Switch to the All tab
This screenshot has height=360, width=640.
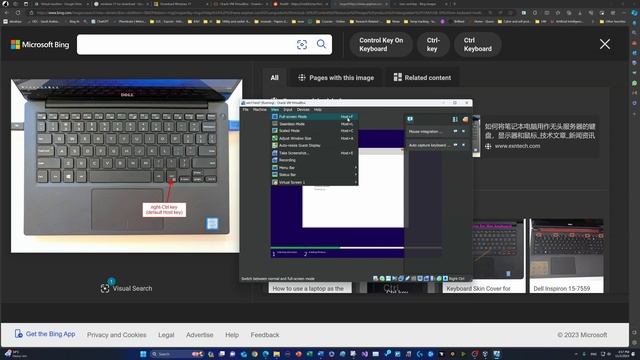click(274, 78)
